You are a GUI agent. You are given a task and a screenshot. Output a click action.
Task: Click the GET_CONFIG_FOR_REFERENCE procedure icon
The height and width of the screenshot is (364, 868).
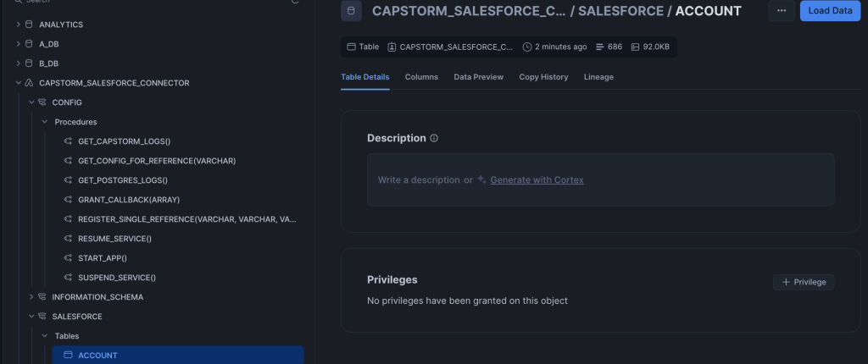point(68,161)
